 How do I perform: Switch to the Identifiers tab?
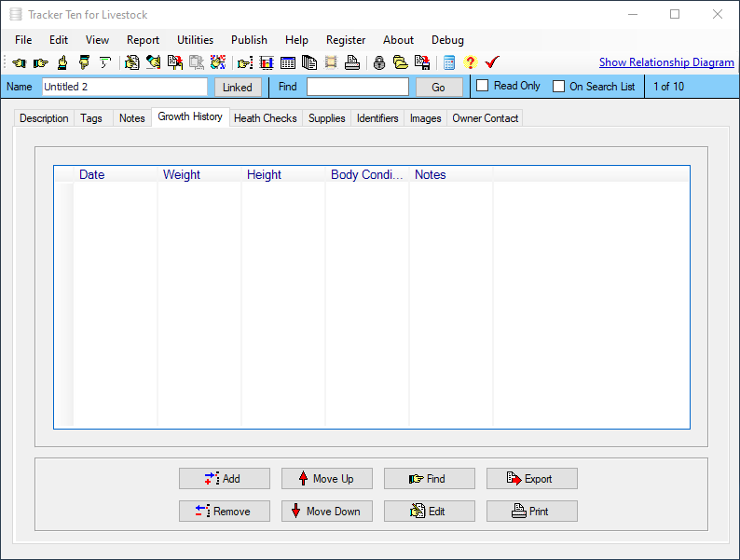[x=377, y=118]
